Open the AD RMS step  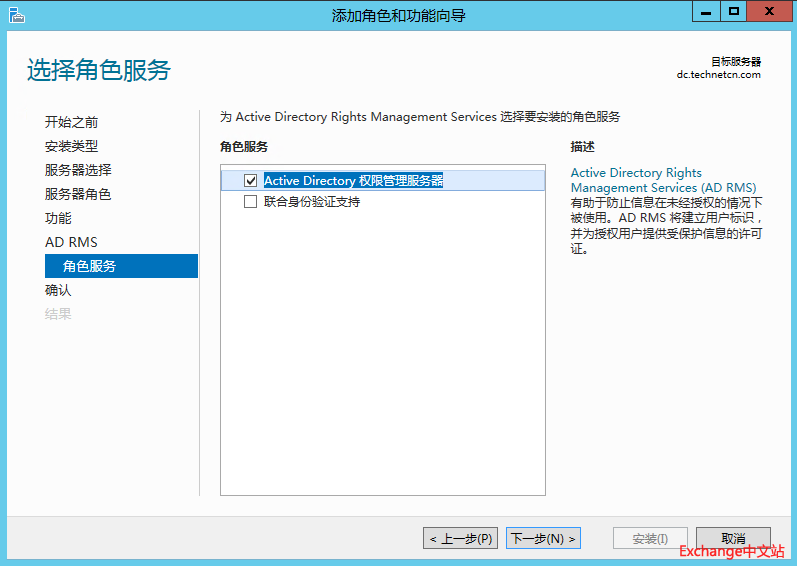[x=71, y=242]
